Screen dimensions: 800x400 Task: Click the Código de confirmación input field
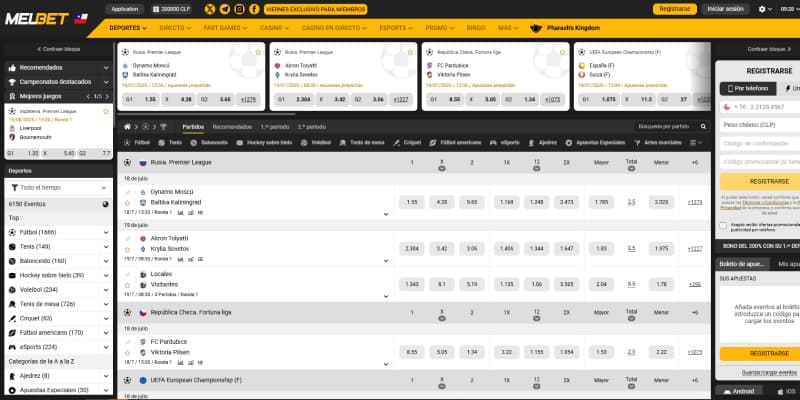(x=760, y=143)
